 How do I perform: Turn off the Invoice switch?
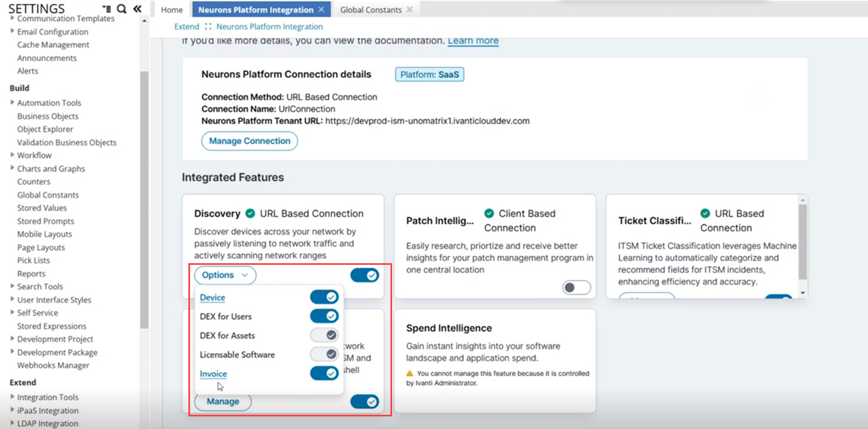324,374
